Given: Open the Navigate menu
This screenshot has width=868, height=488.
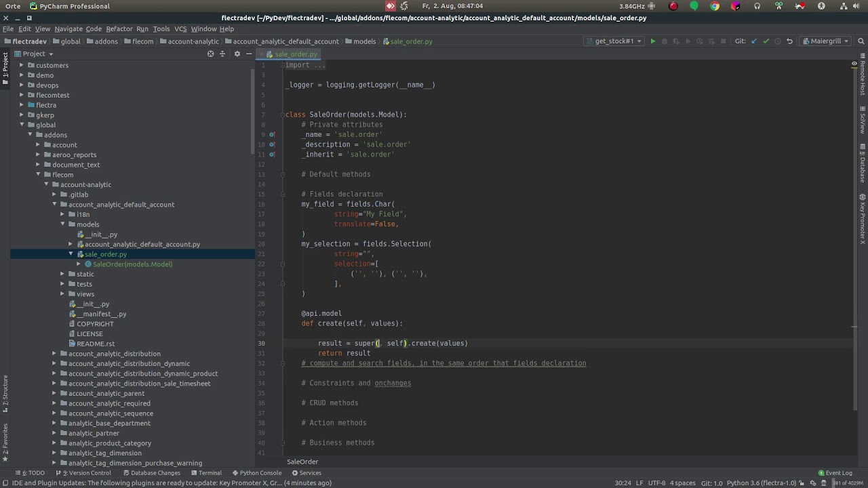Looking at the screenshot, I should tap(68, 29).
